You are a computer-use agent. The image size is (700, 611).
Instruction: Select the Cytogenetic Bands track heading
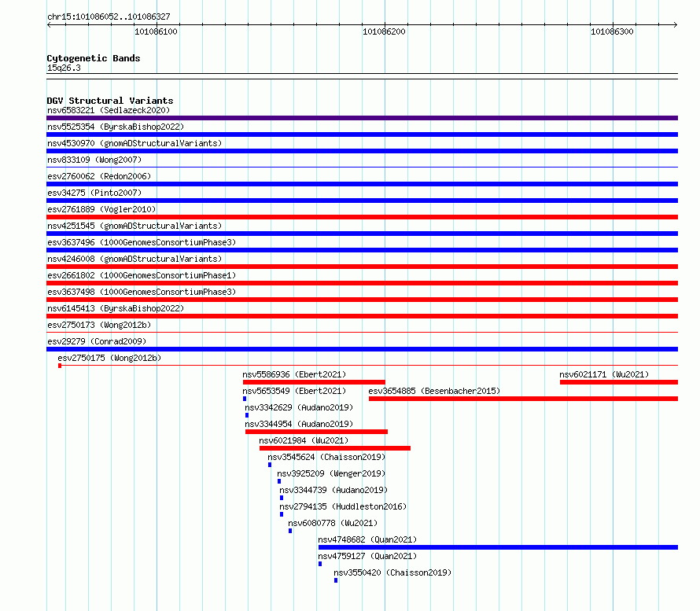(94, 58)
